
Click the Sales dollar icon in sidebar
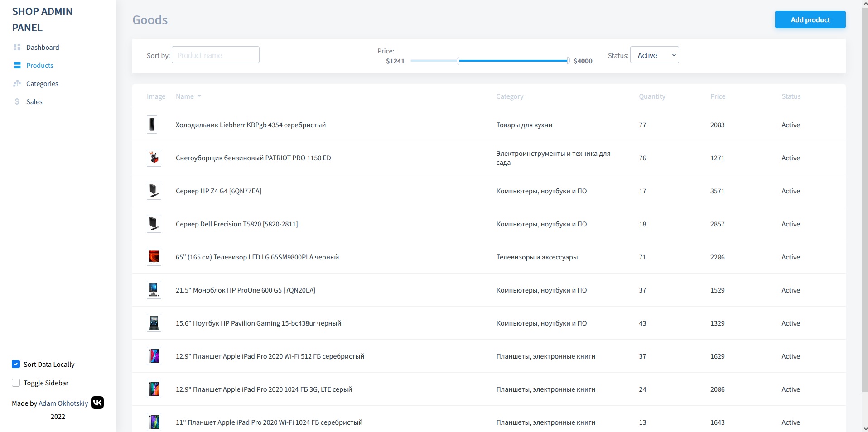(x=17, y=101)
